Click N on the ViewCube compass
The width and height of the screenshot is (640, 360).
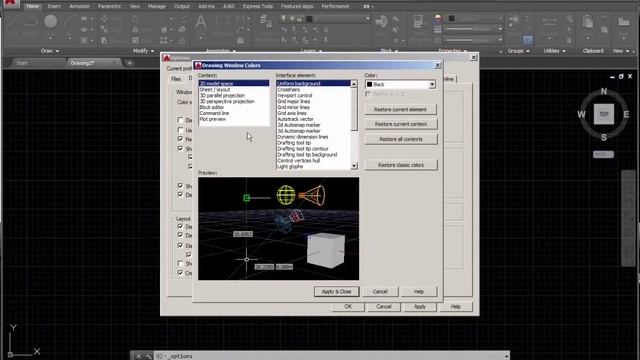click(604, 91)
